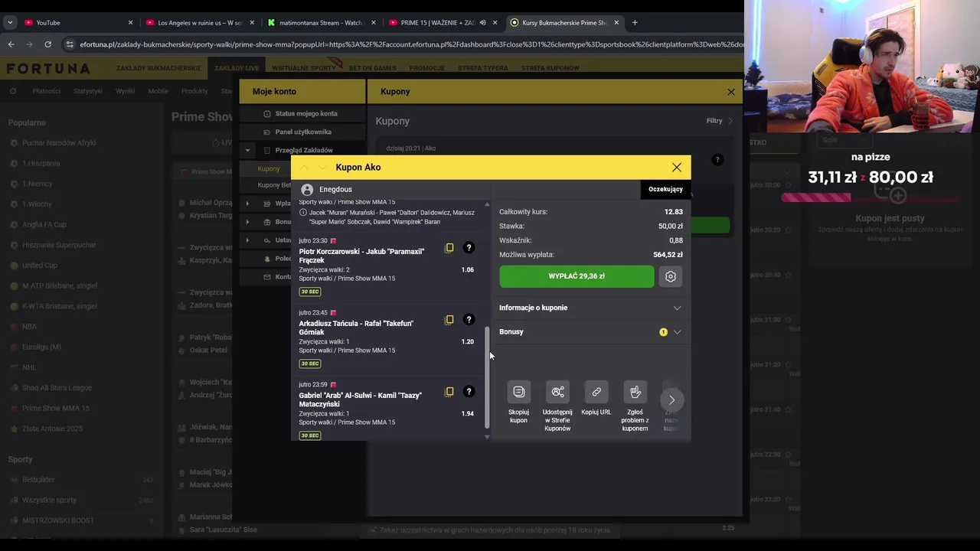Screen dimensions: 980x551
Task: Open WIRTUALNE SPORTY menu item
Action: click(304, 68)
